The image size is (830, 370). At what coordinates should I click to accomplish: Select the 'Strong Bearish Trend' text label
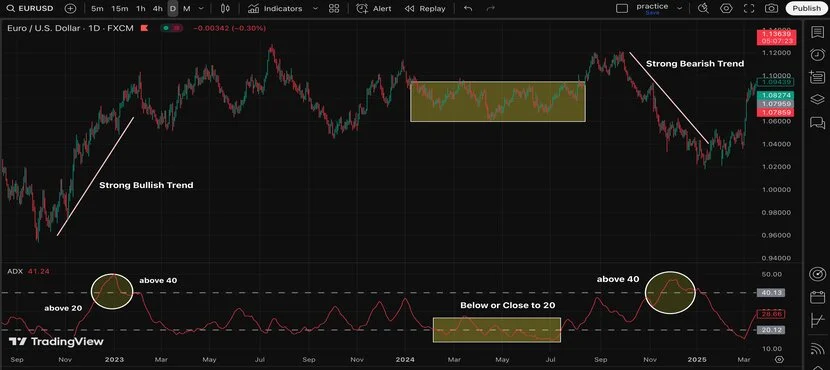[694, 64]
